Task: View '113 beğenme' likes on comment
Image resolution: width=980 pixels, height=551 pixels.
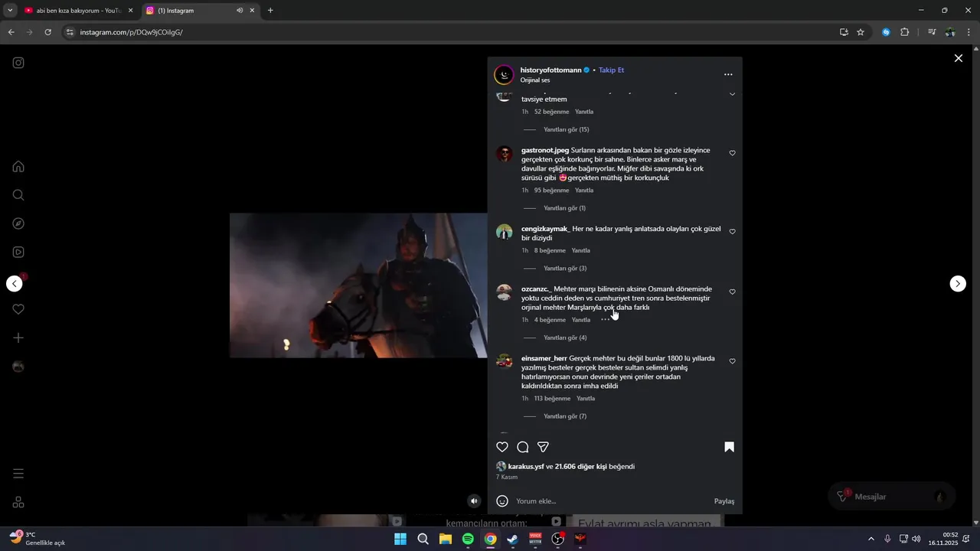Action: tap(553, 399)
